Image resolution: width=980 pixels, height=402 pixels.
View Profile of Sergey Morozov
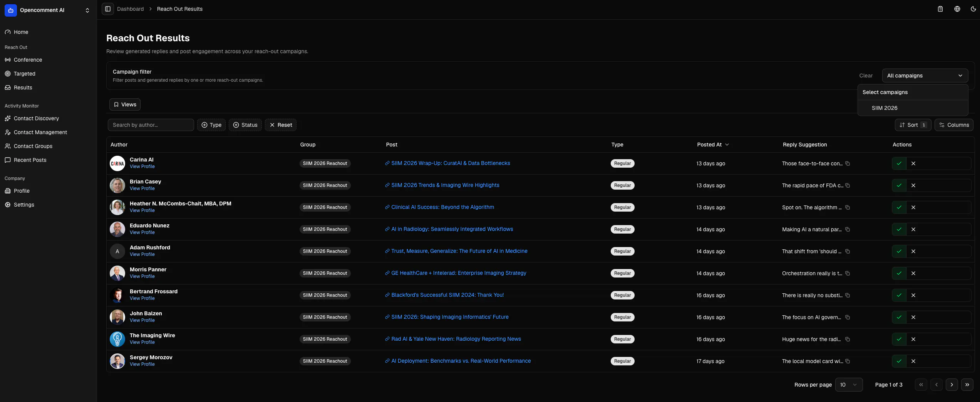pyautogui.click(x=142, y=364)
